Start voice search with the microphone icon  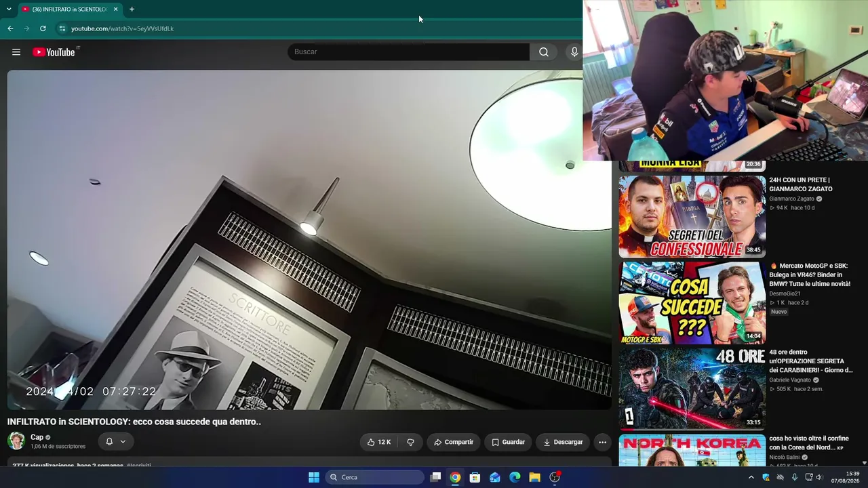pos(574,52)
